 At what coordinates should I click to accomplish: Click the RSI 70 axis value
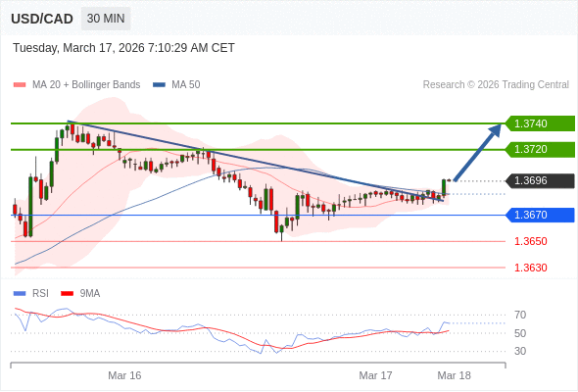click(520, 315)
